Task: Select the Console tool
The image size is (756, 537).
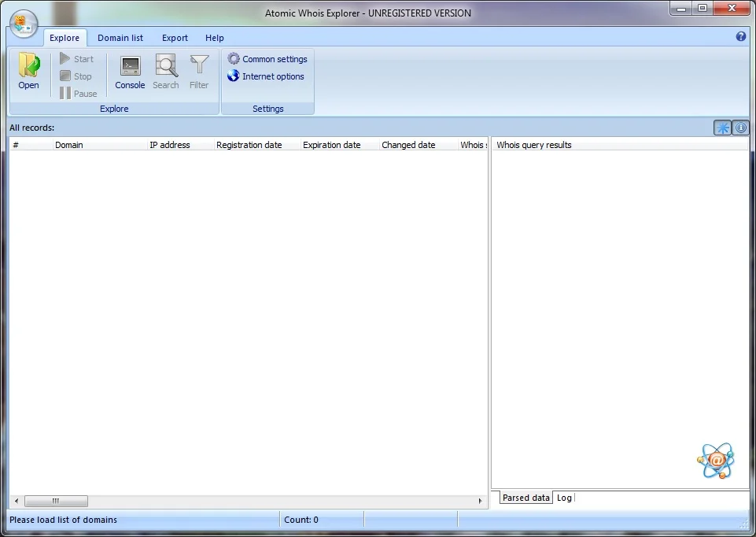Action: click(129, 71)
